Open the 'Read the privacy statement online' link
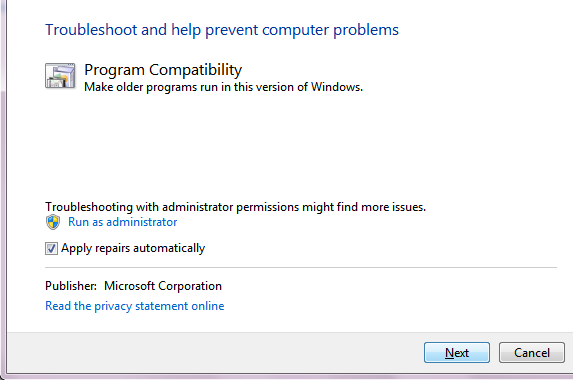This screenshot has height=380, width=573. pyautogui.click(x=134, y=305)
